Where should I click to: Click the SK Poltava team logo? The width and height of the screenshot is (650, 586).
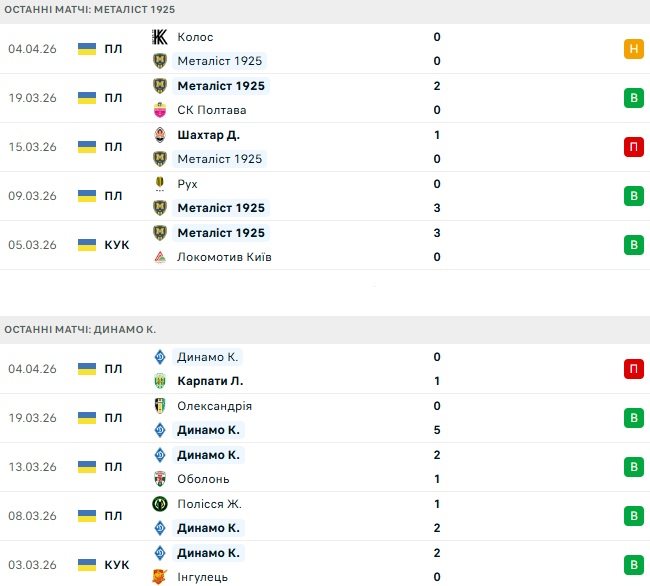160,110
